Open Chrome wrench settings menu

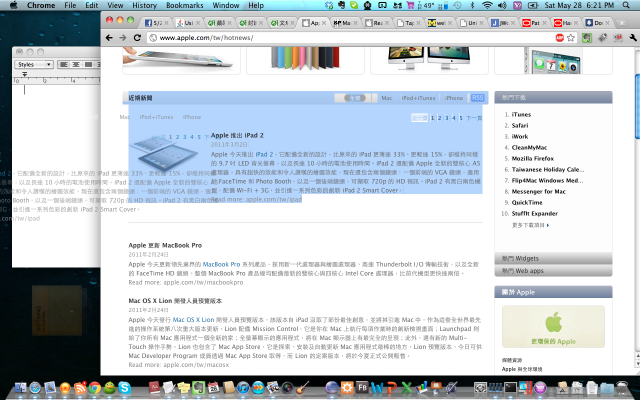pos(633,38)
